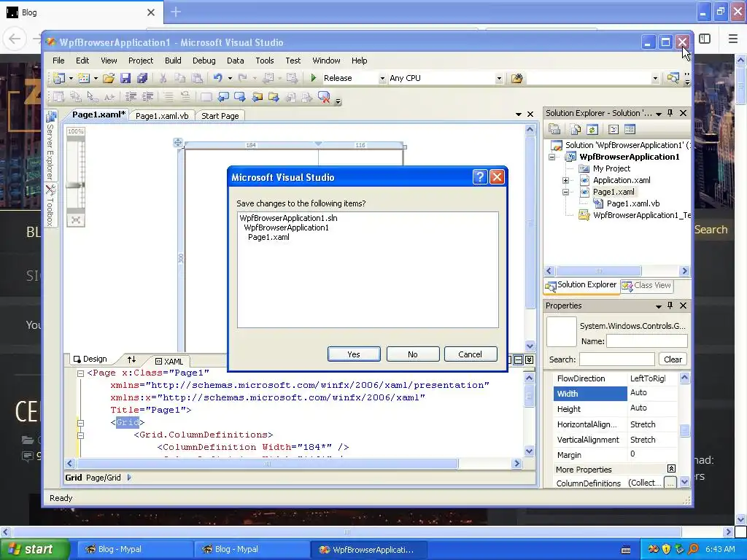Viewport: 747px width, 560px height.
Task: Click the New Project toolbar icon
Action: pos(59,78)
